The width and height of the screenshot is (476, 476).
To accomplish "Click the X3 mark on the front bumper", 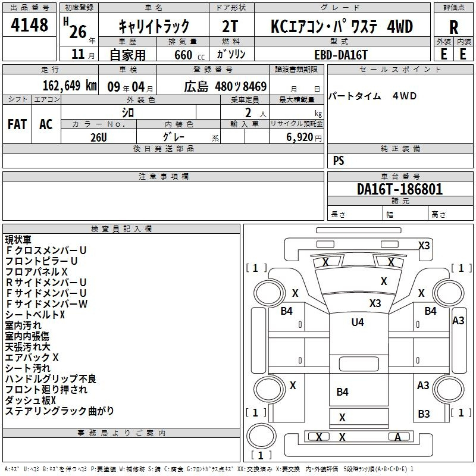I will tap(424, 245).
